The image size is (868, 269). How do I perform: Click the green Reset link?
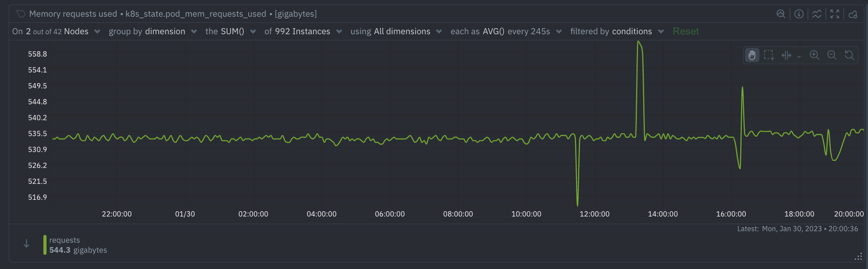(x=685, y=31)
